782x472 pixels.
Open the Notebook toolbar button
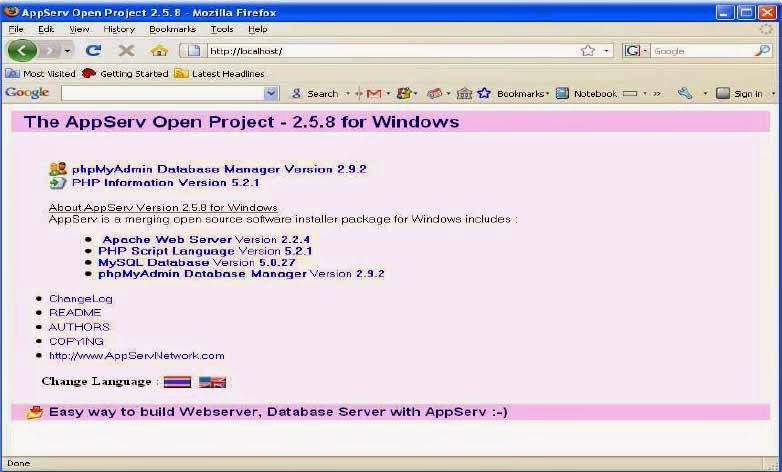(586, 93)
